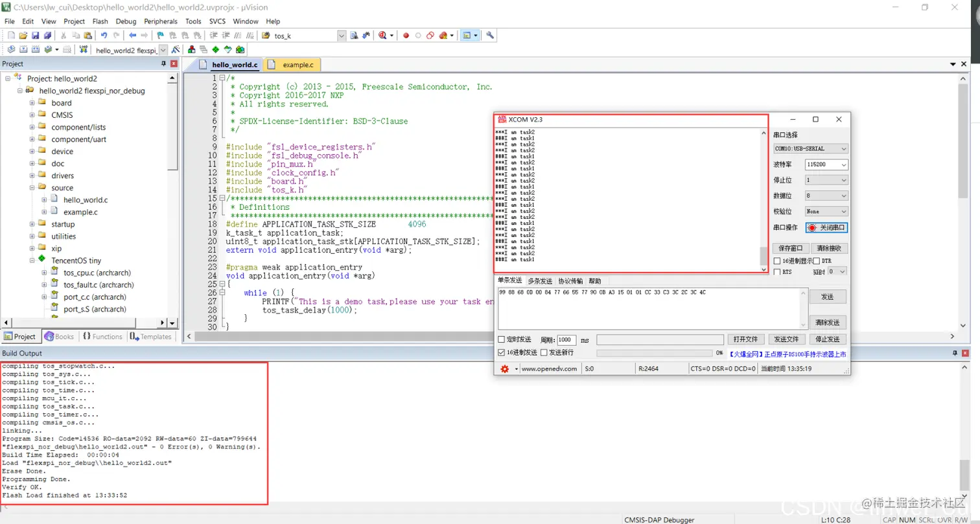Click the Save toolbar icon
Viewport: 980px width, 524px height.
[35, 36]
